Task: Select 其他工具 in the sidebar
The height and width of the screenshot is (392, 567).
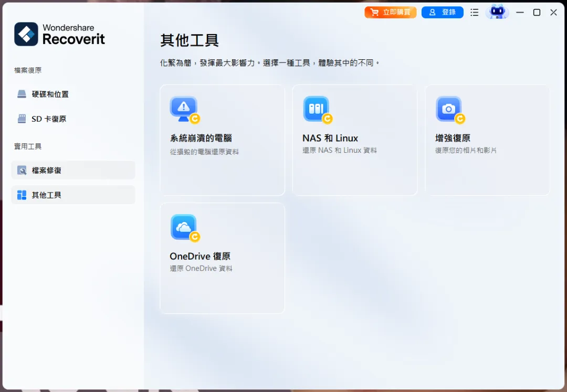Action: tap(73, 195)
